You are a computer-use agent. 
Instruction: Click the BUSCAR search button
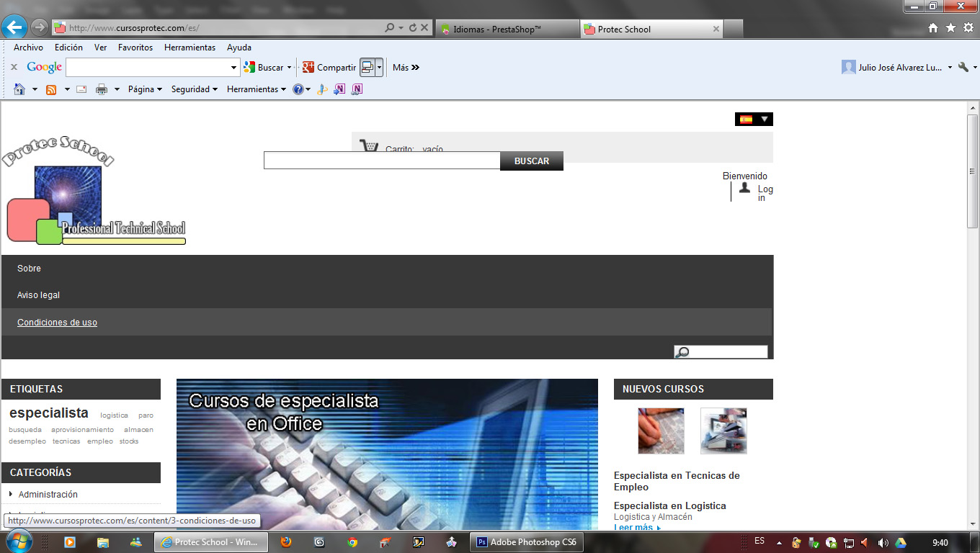pos(532,161)
